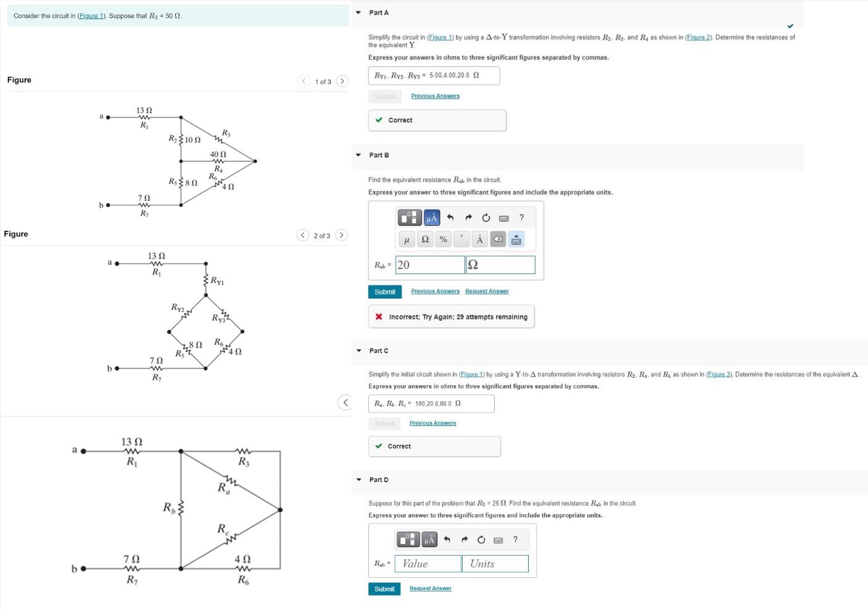
Task: Click the previous chevron near 2 of 3
Action: click(x=302, y=235)
